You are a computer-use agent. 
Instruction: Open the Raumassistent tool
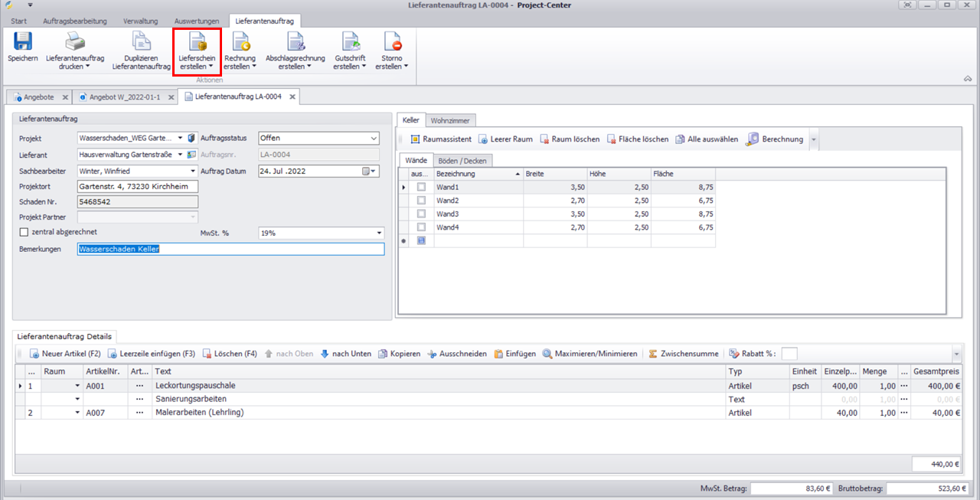coord(441,139)
